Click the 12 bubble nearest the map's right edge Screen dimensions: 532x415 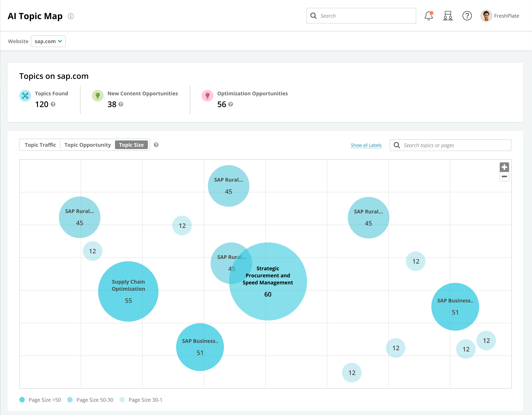(x=486, y=340)
